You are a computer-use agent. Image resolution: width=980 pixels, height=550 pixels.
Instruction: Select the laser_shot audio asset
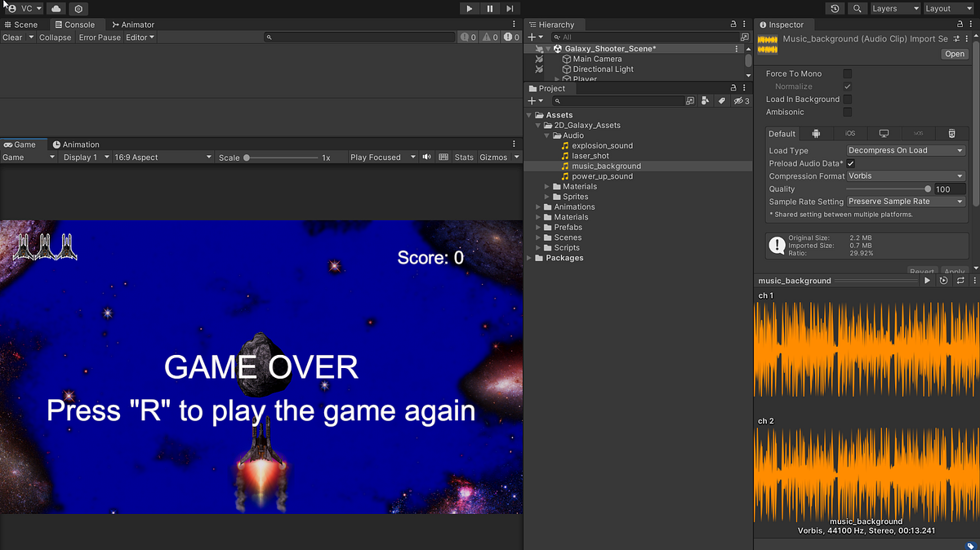point(590,155)
